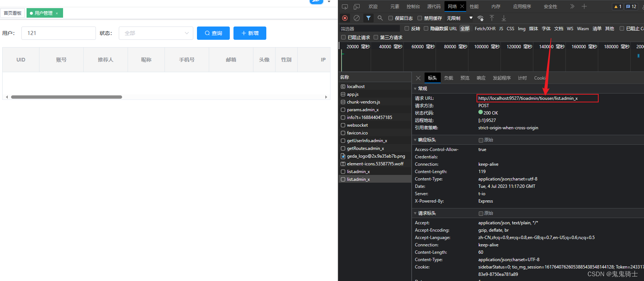The height and width of the screenshot is (281, 644).
Task: Switch to 响应 details tab
Action: pyautogui.click(x=481, y=78)
